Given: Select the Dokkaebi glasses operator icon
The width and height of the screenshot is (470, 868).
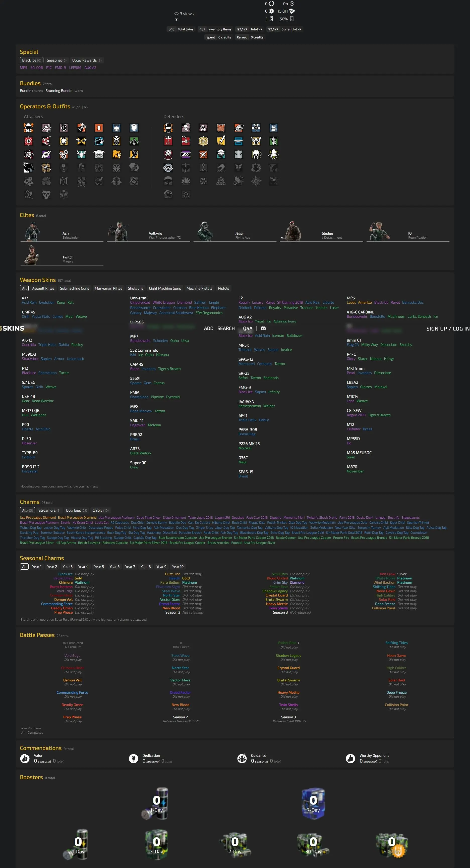Looking at the screenshot, I should click(x=99, y=154).
